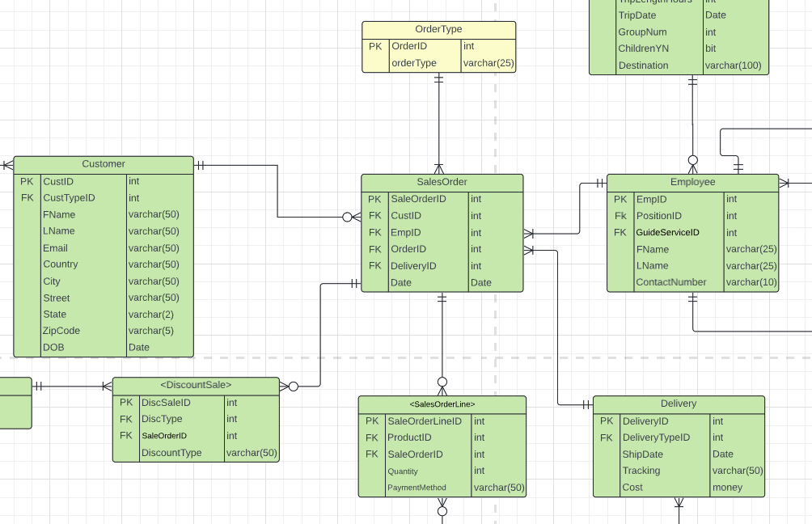Click the PaymentMethod row in SalesOrderLine
Image resolution: width=812 pixels, height=524 pixels.
click(x=417, y=488)
